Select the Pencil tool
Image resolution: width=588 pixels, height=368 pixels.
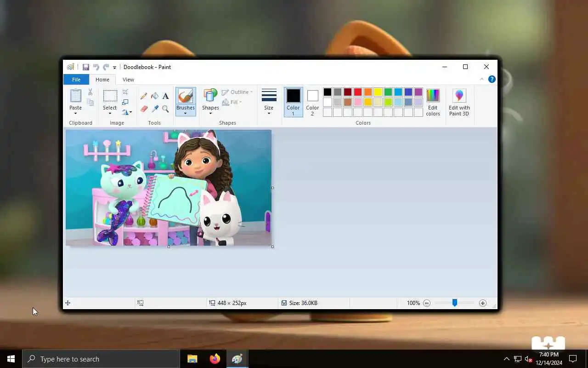(x=144, y=96)
